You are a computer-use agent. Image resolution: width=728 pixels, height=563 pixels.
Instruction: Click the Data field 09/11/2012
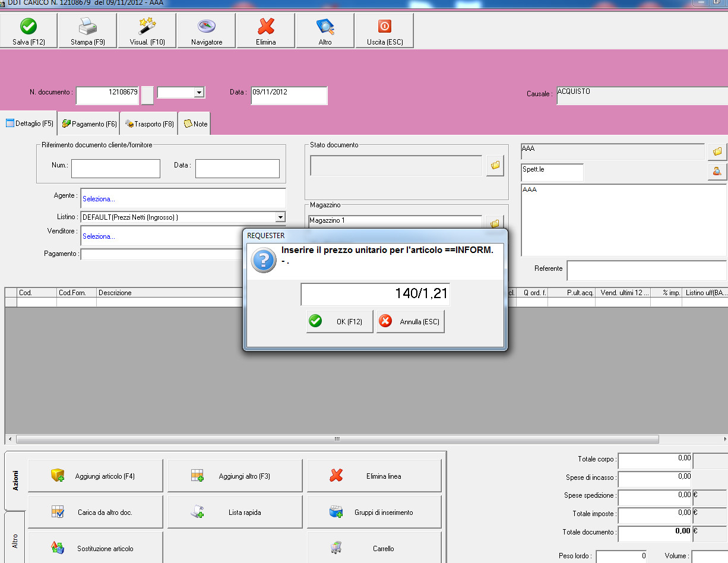click(x=289, y=95)
